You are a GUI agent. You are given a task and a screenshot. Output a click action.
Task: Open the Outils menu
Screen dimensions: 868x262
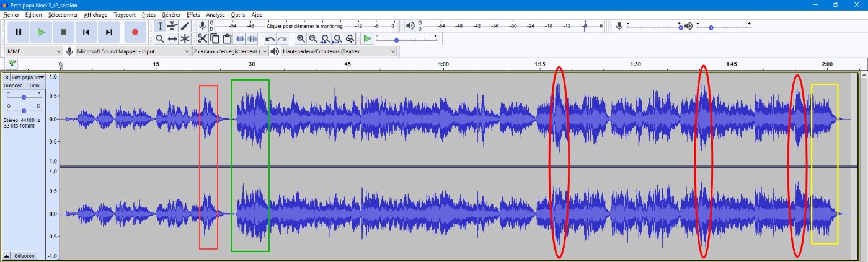click(x=237, y=14)
